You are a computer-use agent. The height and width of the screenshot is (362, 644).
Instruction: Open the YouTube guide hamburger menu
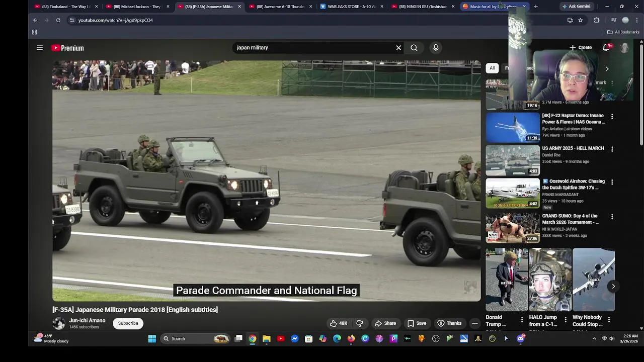click(x=40, y=48)
